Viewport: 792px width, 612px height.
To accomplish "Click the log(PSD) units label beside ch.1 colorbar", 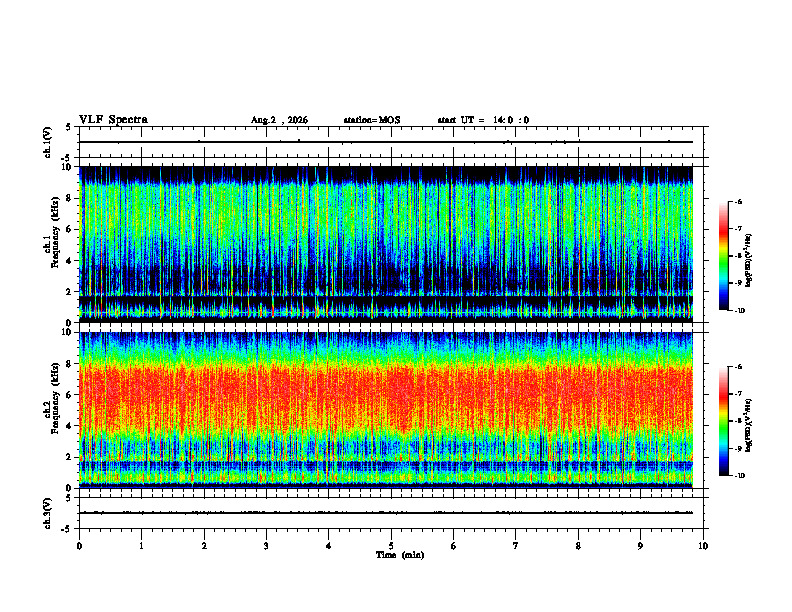I will click(x=750, y=261).
